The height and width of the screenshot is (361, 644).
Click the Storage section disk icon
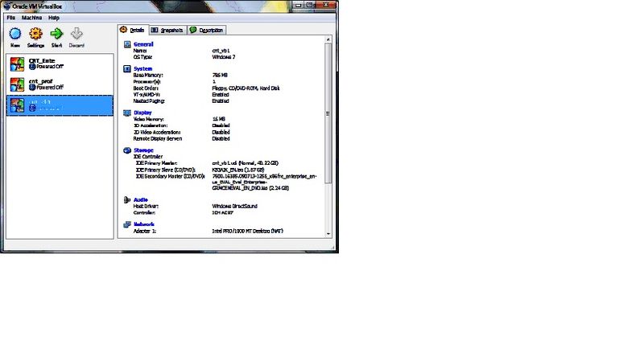click(127, 150)
